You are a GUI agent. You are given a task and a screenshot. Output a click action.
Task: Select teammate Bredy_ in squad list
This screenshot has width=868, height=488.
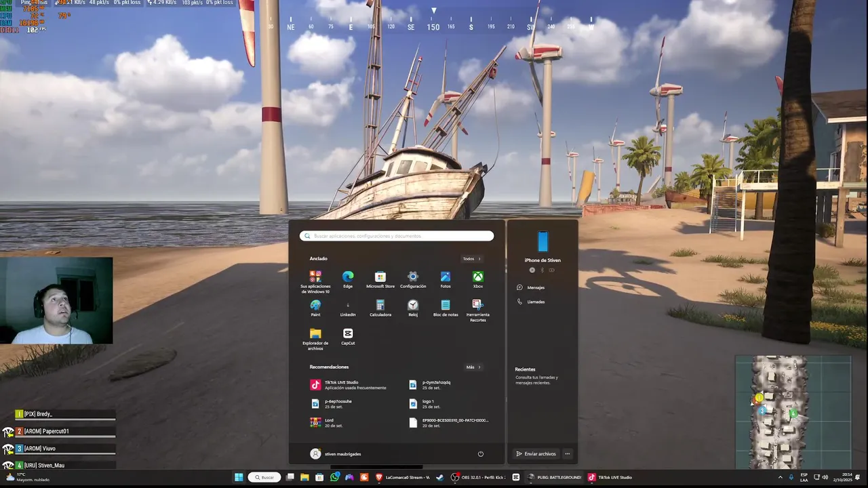65,414
